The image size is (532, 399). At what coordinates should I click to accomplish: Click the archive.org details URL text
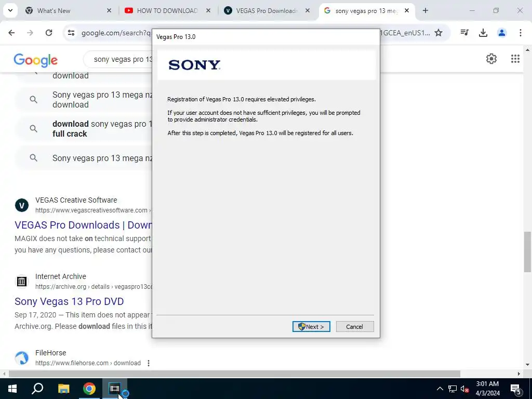(94, 287)
